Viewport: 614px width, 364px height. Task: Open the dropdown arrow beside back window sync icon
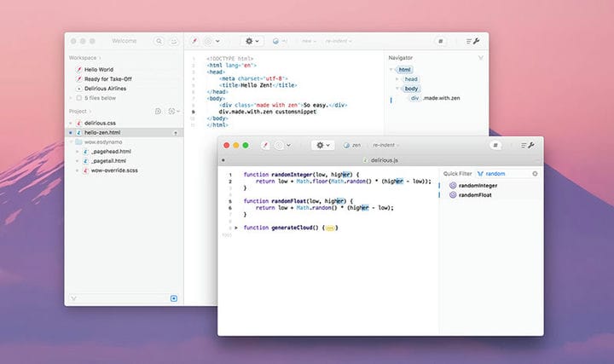(x=217, y=41)
